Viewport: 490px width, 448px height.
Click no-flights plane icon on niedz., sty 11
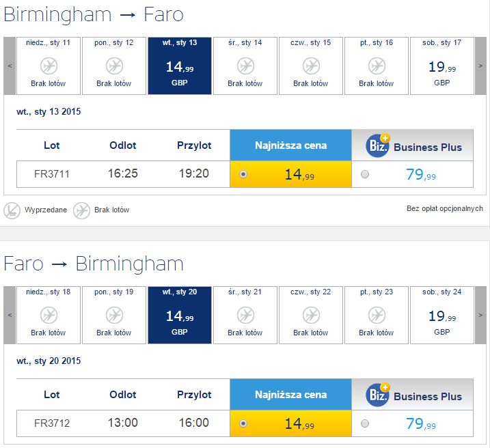point(49,66)
